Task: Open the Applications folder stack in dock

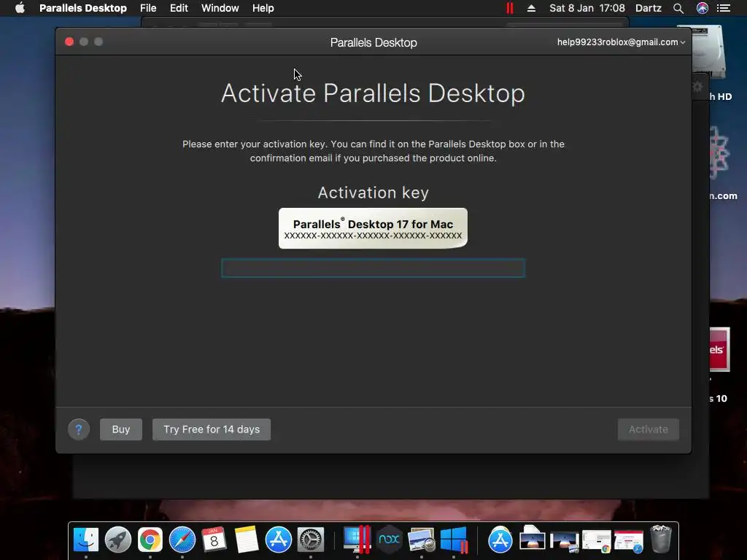Action: [x=500, y=540]
